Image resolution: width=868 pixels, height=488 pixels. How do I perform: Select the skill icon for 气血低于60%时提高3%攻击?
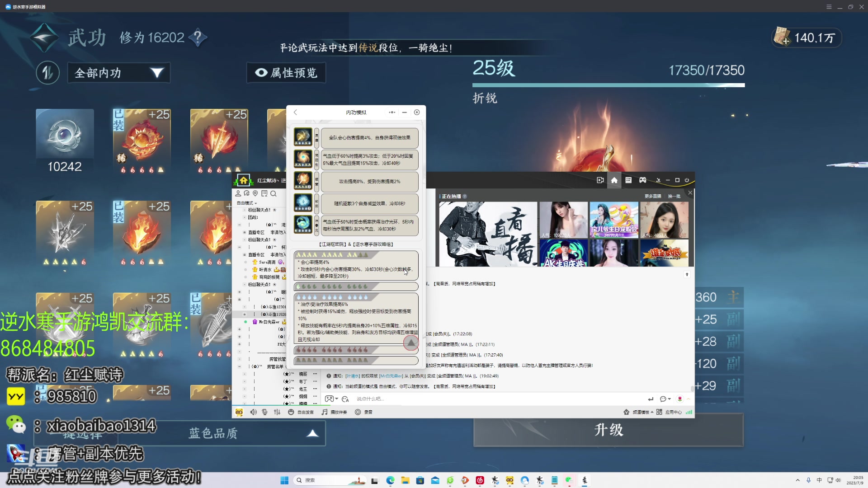(x=303, y=159)
